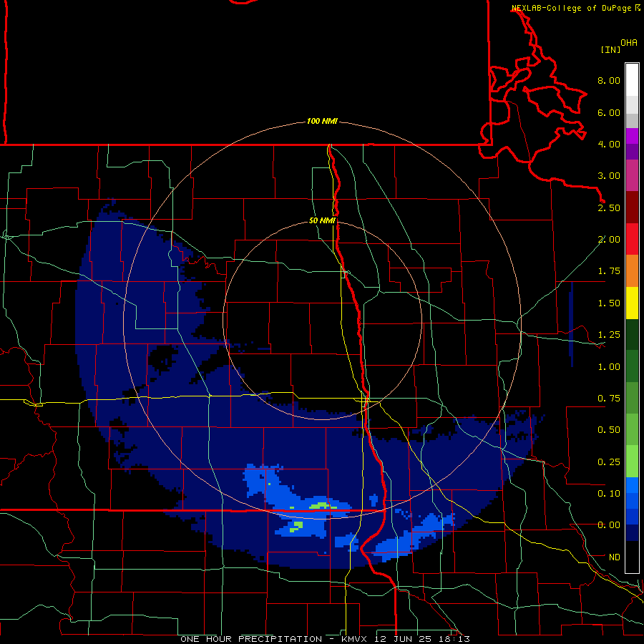Select the black ND swatch in legend

click(632, 557)
